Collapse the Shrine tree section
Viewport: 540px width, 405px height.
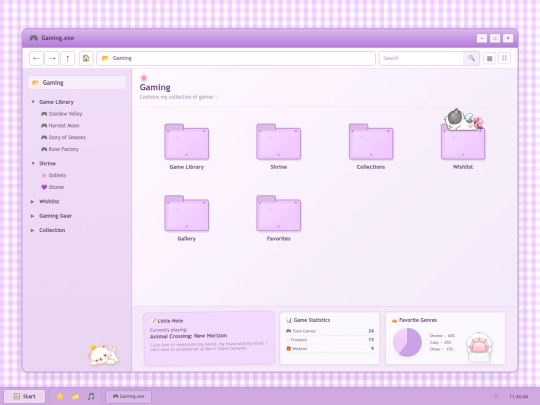coord(33,163)
